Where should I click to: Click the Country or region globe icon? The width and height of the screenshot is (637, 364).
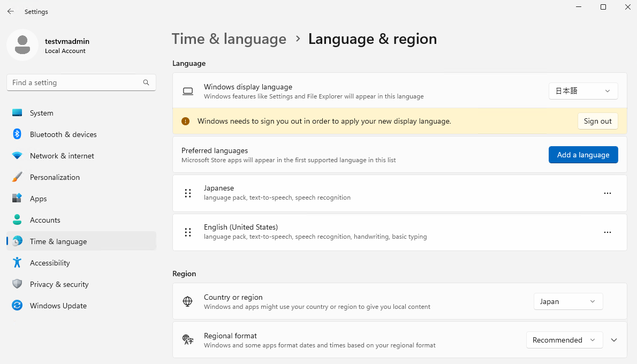pos(188,301)
